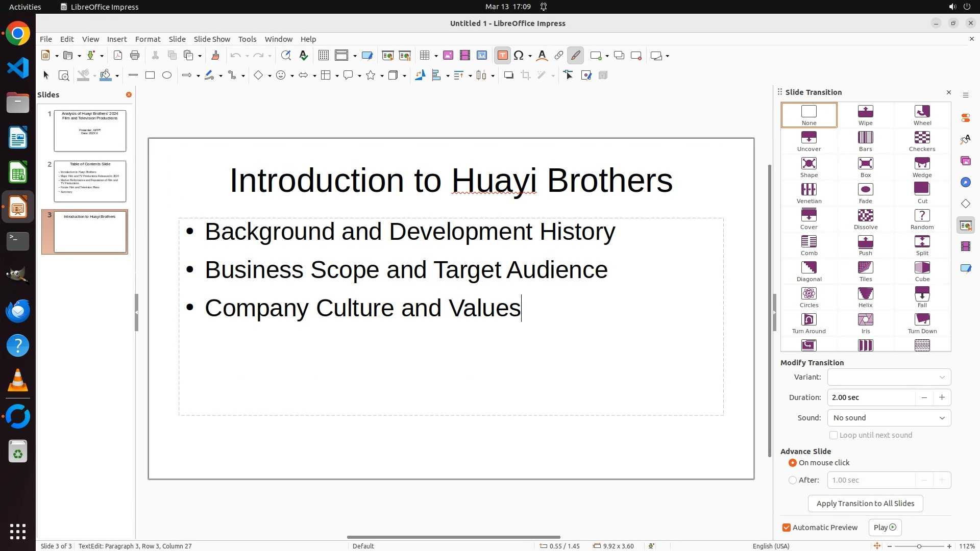Open the Slide Show menu

pos(212,39)
